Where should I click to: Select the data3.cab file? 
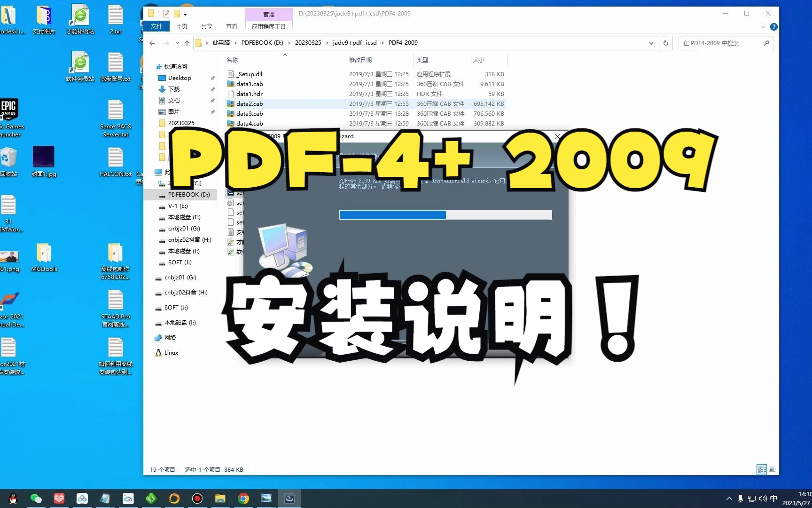pyautogui.click(x=250, y=114)
